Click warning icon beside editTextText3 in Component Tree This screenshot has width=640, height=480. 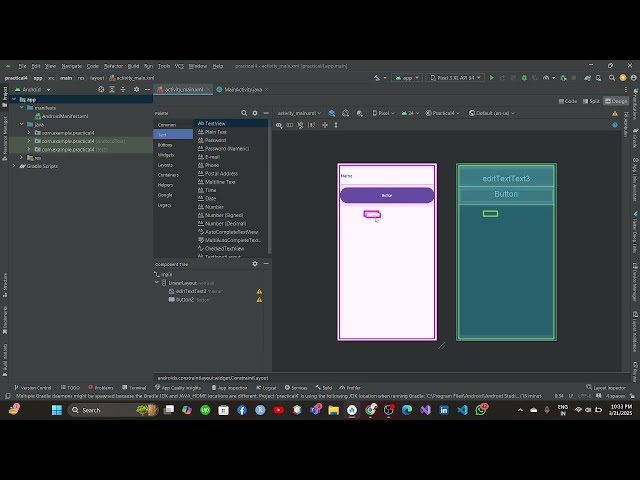[x=259, y=291]
